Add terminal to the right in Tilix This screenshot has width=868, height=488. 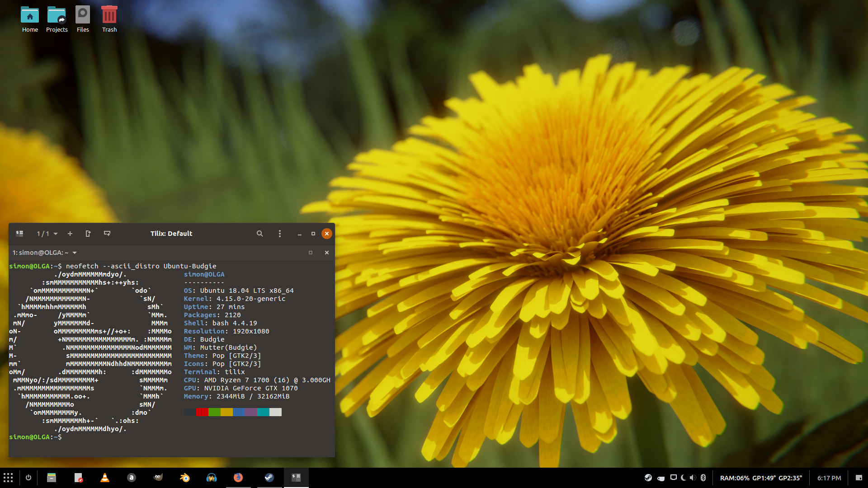[88, 234]
